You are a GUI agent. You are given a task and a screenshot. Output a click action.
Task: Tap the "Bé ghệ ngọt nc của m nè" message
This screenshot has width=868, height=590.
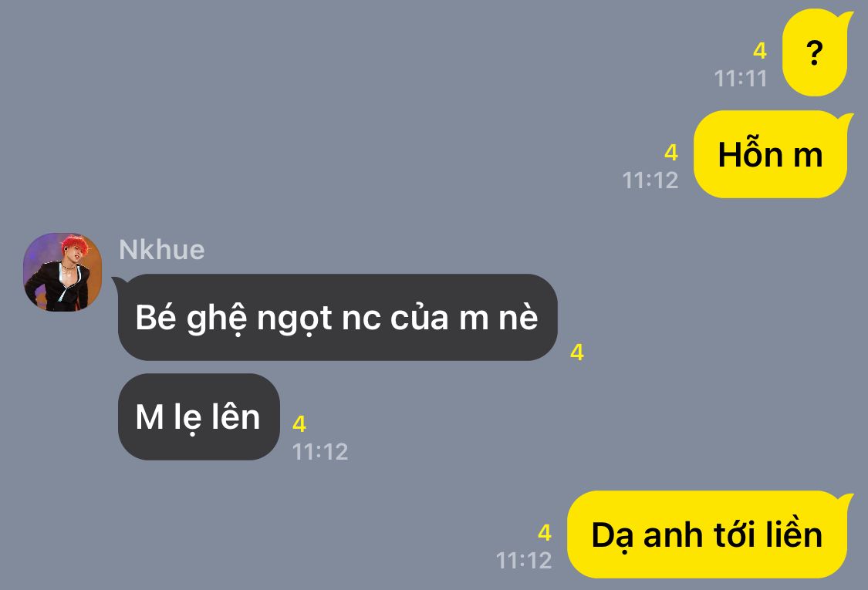pyautogui.click(x=336, y=317)
